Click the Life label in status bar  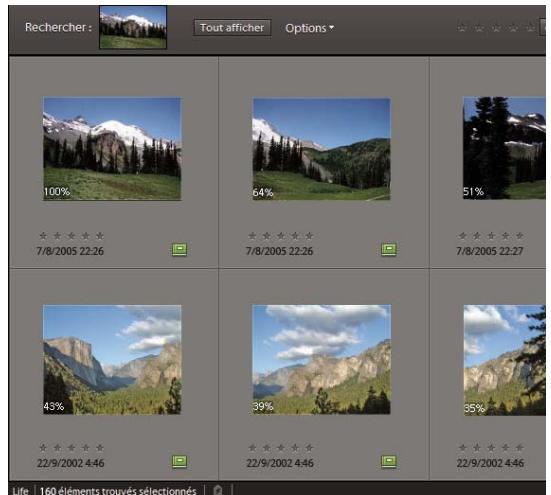click(20, 490)
